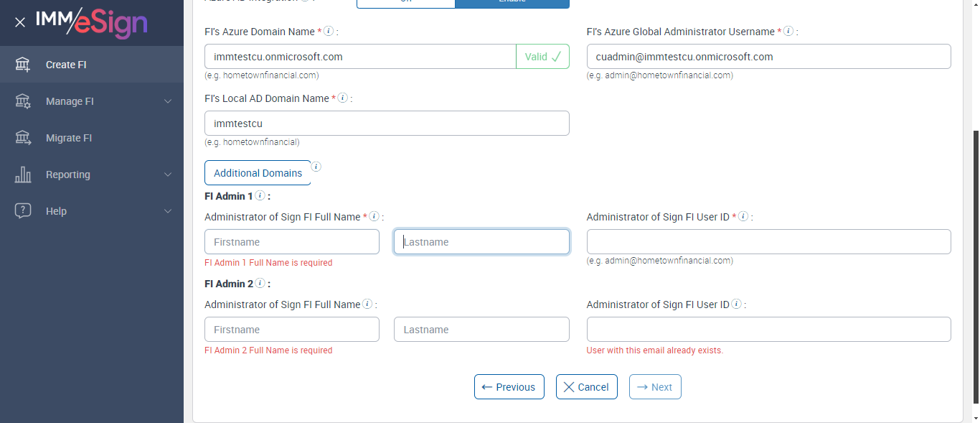The width and height of the screenshot is (980, 423).
Task: Click the Migrate FI bank-arrow icon
Action: click(23, 138)
